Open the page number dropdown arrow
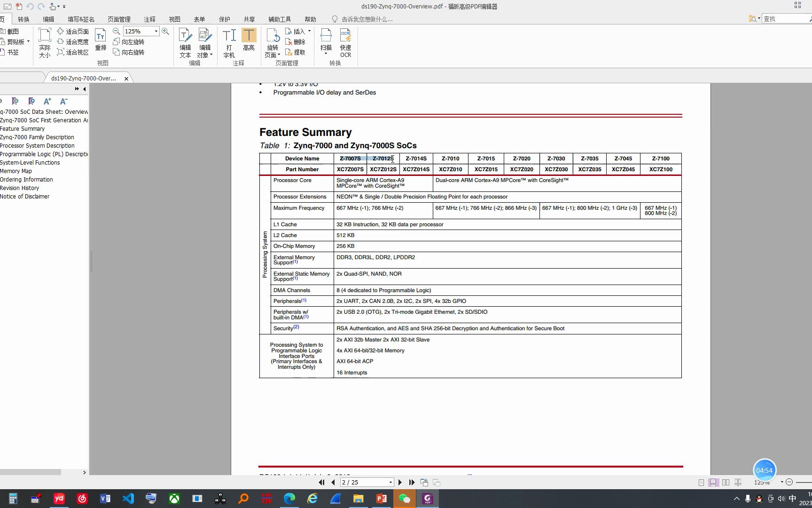The height and width of the screenshot is (508, 812). coord(390,482)
